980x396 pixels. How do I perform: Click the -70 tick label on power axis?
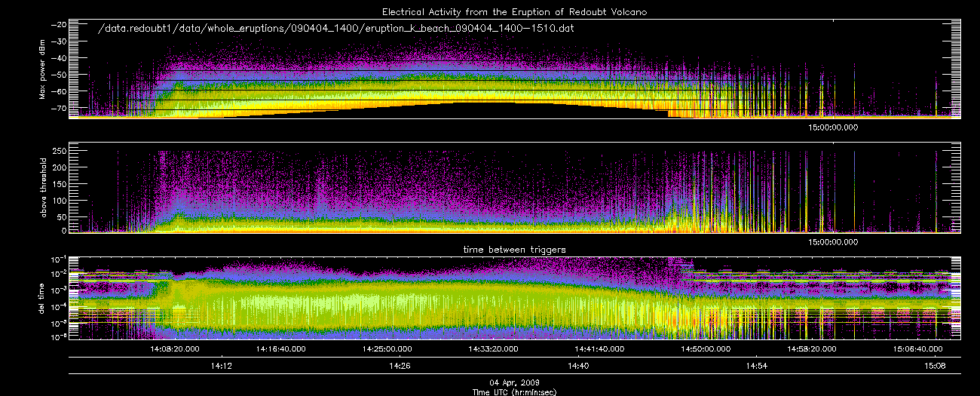coord(59,109)
